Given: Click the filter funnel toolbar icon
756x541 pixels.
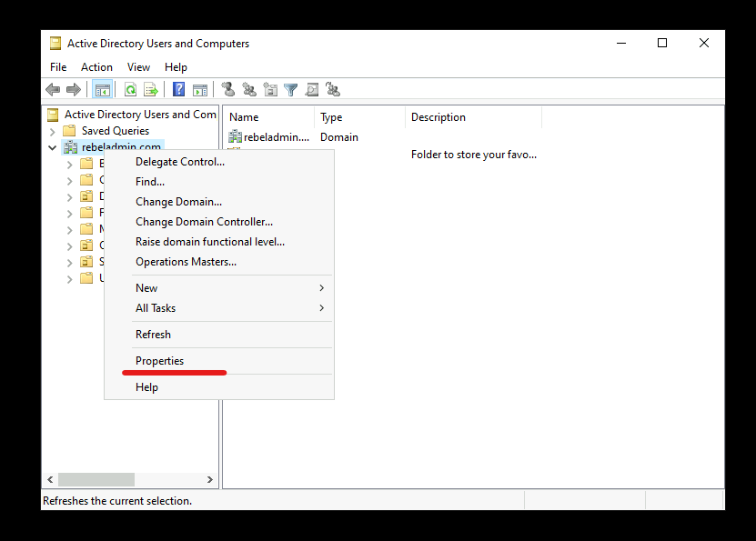Looking at the screenshot, I should tap(291, 90).
